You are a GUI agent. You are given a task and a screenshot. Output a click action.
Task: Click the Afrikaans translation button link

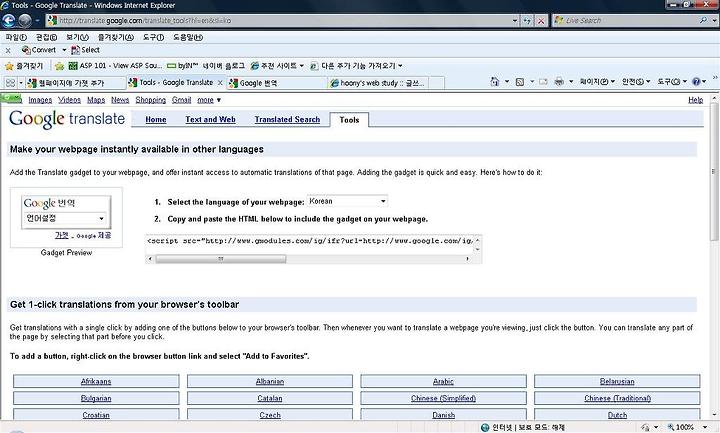[96, 382]
